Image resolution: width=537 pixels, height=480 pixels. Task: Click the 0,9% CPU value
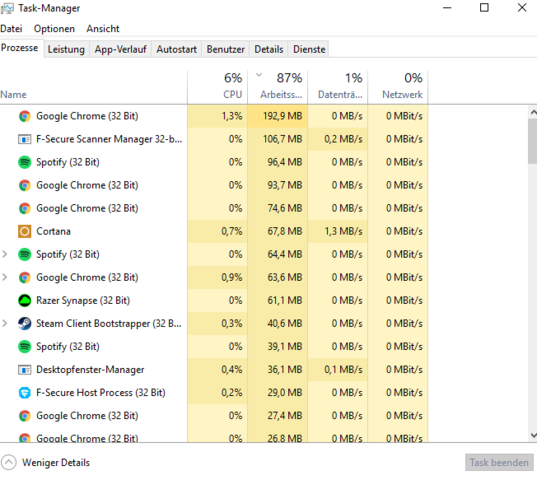232,277
